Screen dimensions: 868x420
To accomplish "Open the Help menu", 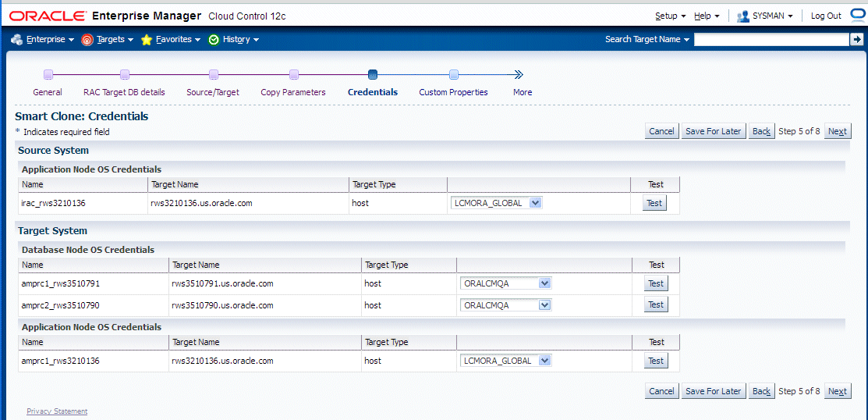I will (707, 16).
